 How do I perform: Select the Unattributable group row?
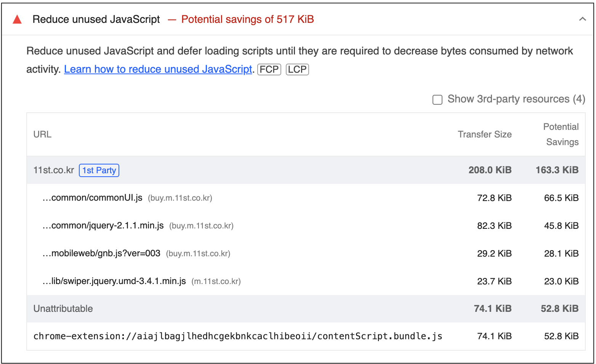[306, 309]
